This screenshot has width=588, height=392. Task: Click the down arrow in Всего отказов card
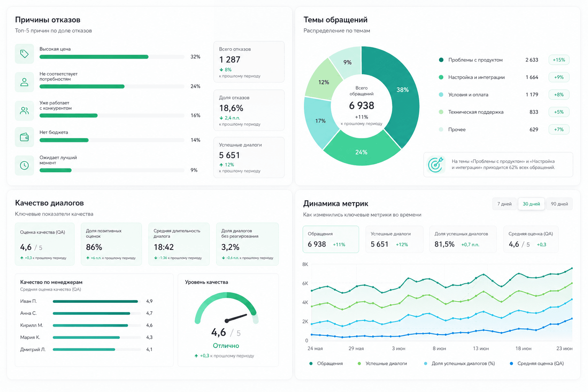click(x=221, y=70)
